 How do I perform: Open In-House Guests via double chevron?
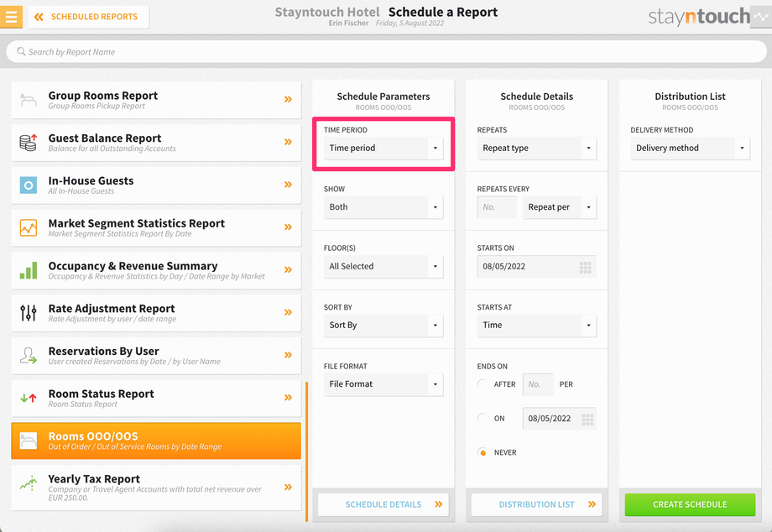[x=288, y=185]
